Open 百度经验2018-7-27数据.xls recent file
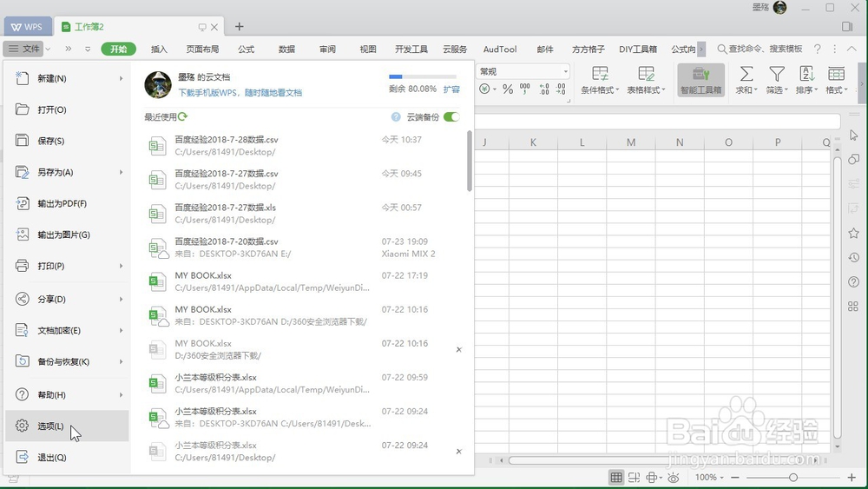Screen dimensions: 868x489 pos(303,214)
